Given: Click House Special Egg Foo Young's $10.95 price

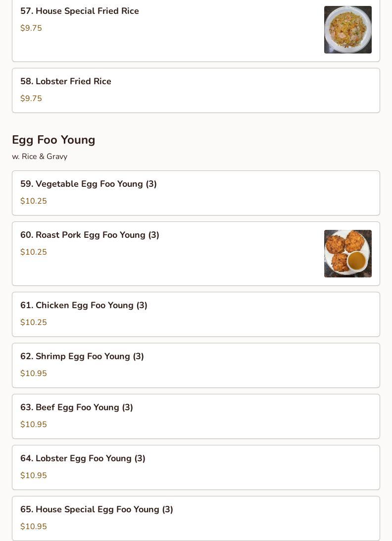Looking at the screenshot, I should tap(34, 527).
